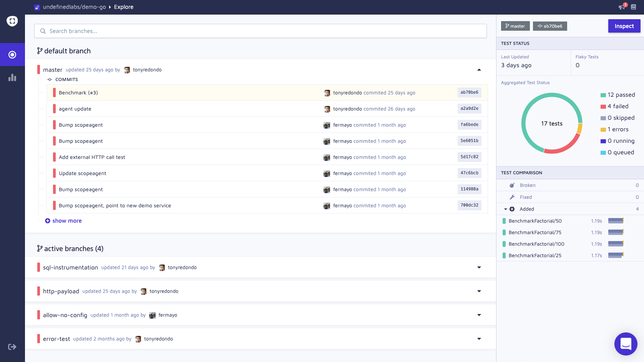The height and width of the screenshot is (362, 644).
Task: Select the Benchmark (#3) commit row
Action: pos(267,93)
